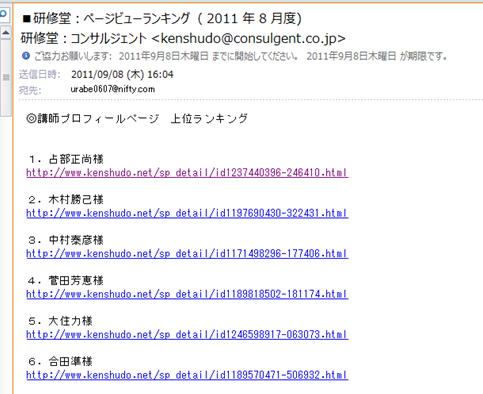Select recipient urabe0607@nifty.com
This screenshot has width=483, height=394.
[113, 89]
